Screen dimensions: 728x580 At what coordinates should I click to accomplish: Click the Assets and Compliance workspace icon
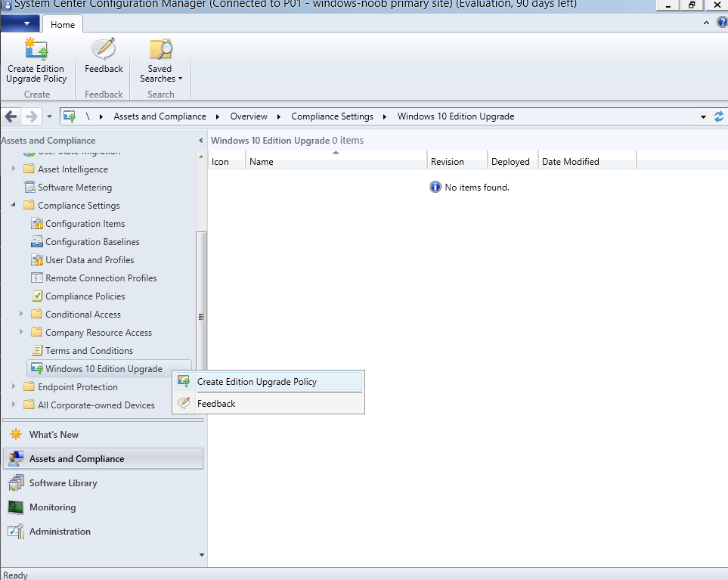(16, 458)
